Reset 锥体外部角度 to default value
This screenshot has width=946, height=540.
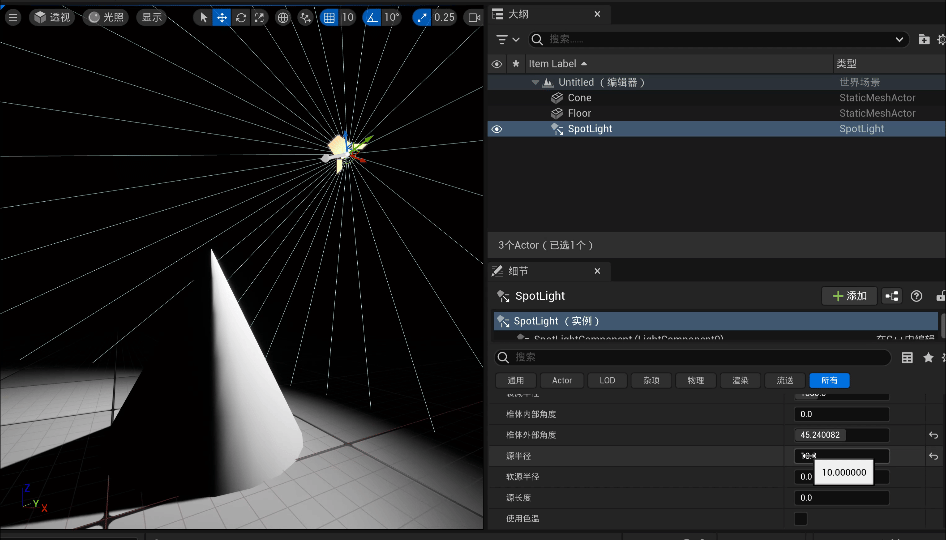pyautogui.click(x=933, y=435)
